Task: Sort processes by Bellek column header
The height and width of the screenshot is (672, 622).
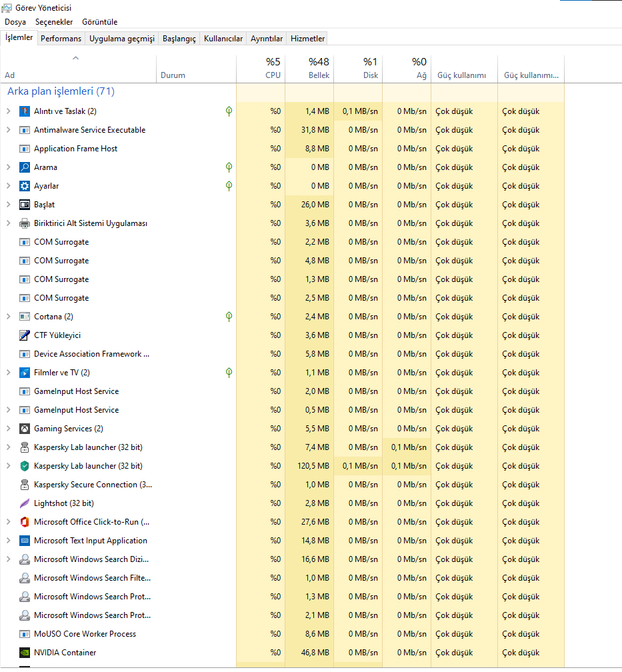Action: click(x=309, y=69)
